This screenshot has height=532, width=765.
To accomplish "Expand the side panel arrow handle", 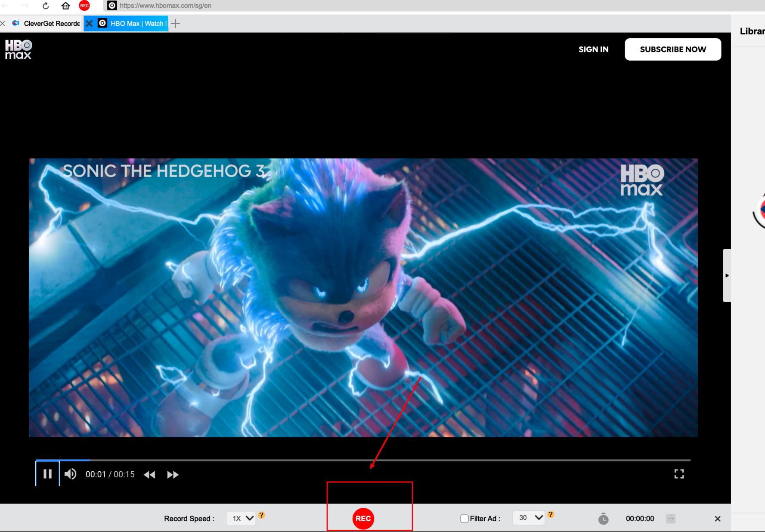I will [727, 275].
